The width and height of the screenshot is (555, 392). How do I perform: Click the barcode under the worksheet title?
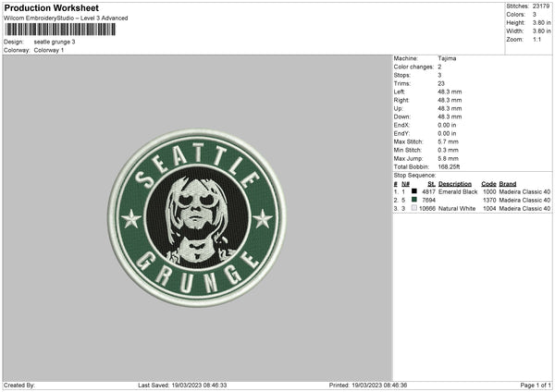pyautogui.click(x=60, y=30)
